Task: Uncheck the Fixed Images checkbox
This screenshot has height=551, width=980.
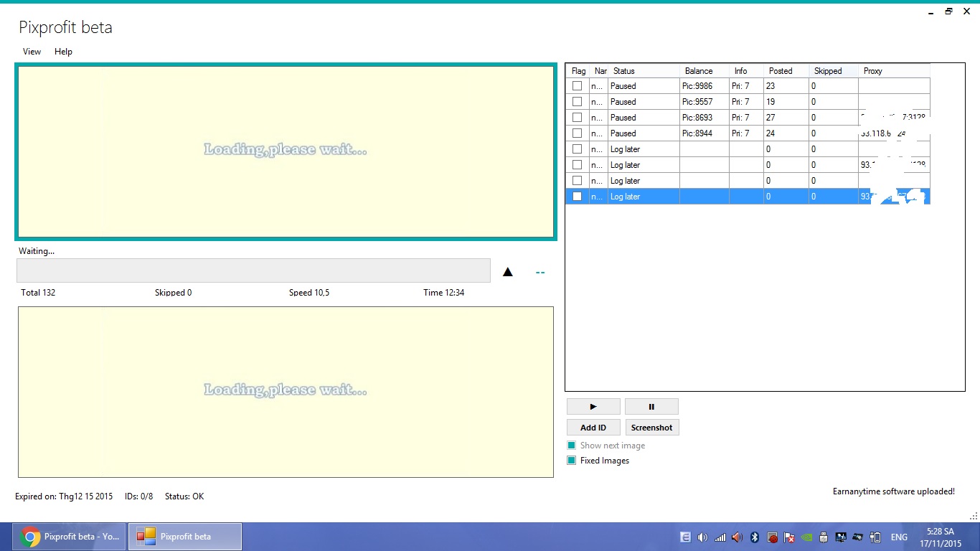Action: [572, 461]
